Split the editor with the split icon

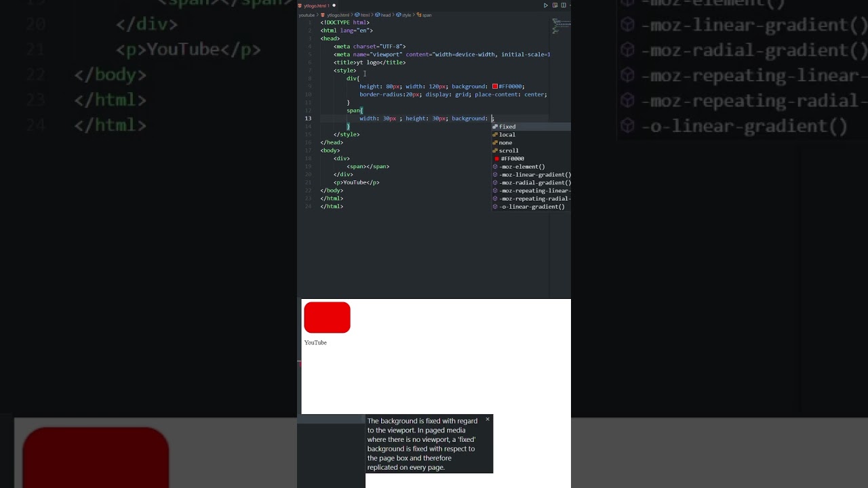click(564, 5)
